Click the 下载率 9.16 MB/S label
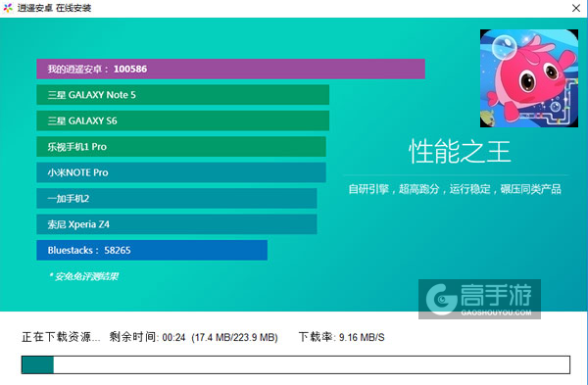 [341, 337]
